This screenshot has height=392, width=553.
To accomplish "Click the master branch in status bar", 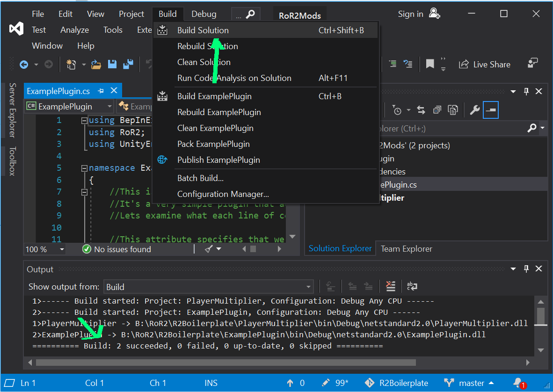I will point(469,383).
